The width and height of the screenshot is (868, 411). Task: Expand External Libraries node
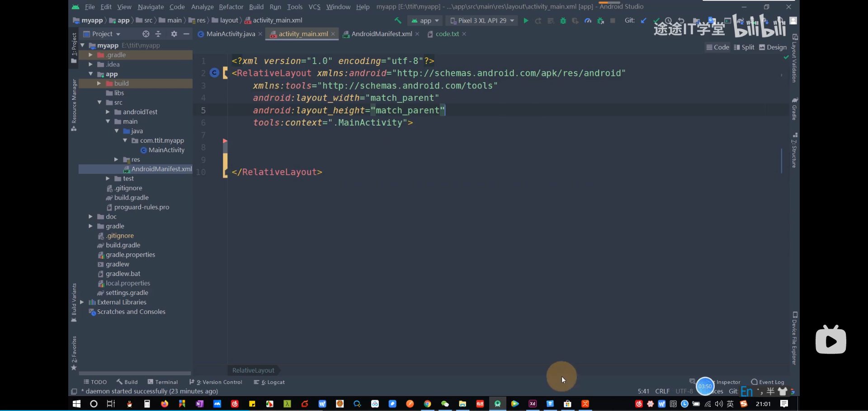click(x=82, y=302)
